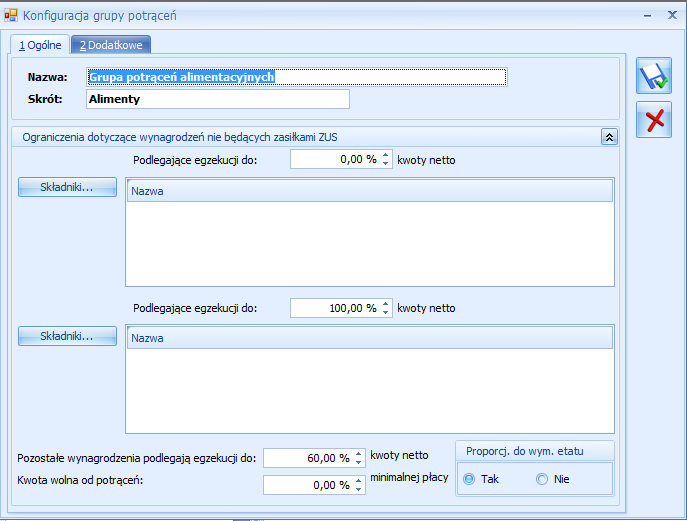This screenshot has width=687, height=521.
Task: Increase the 100,00 % kwoty netto value
Action: point(386,304)
